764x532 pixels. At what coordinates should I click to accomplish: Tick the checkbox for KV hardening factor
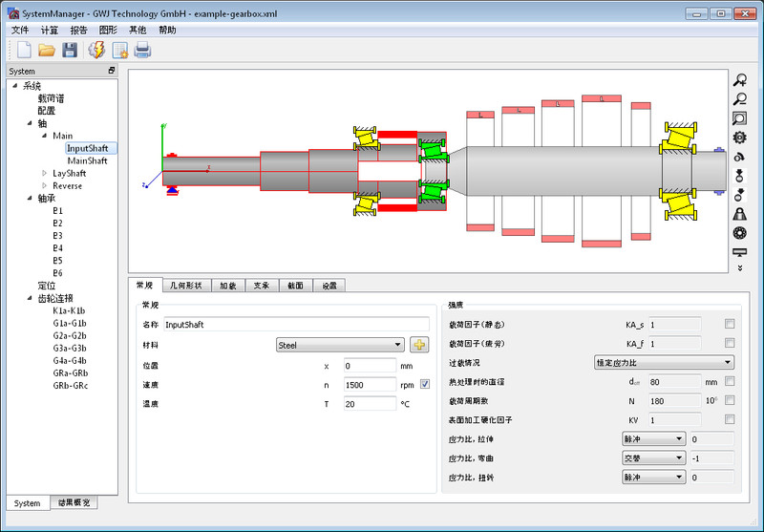pyautogui.click(x=730, y=419)
